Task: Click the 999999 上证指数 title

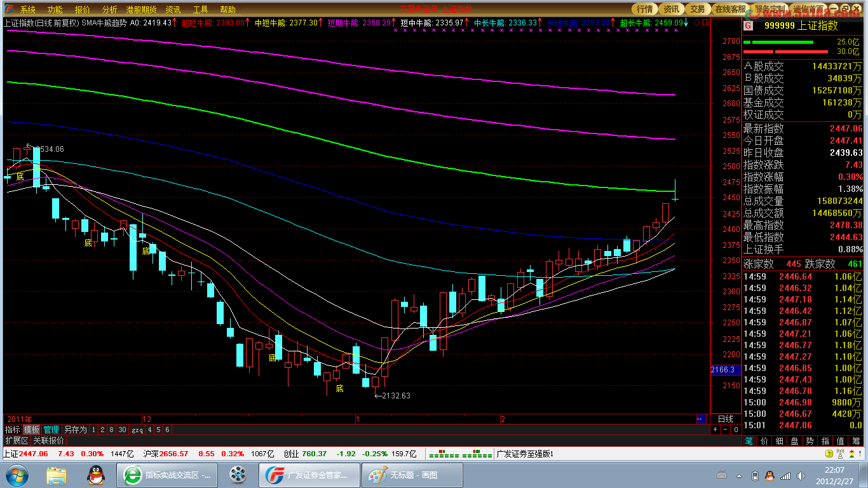Action: [801, 26]
